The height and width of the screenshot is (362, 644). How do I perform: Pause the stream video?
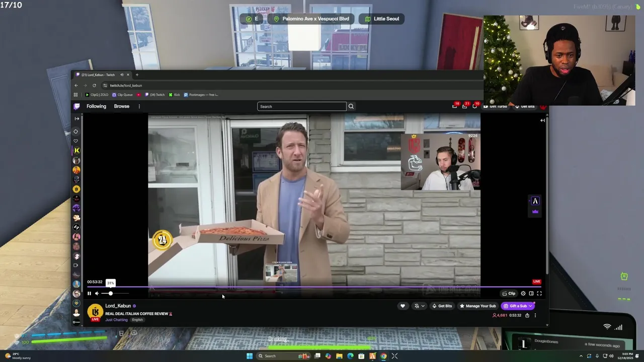(x=90, y=294)
